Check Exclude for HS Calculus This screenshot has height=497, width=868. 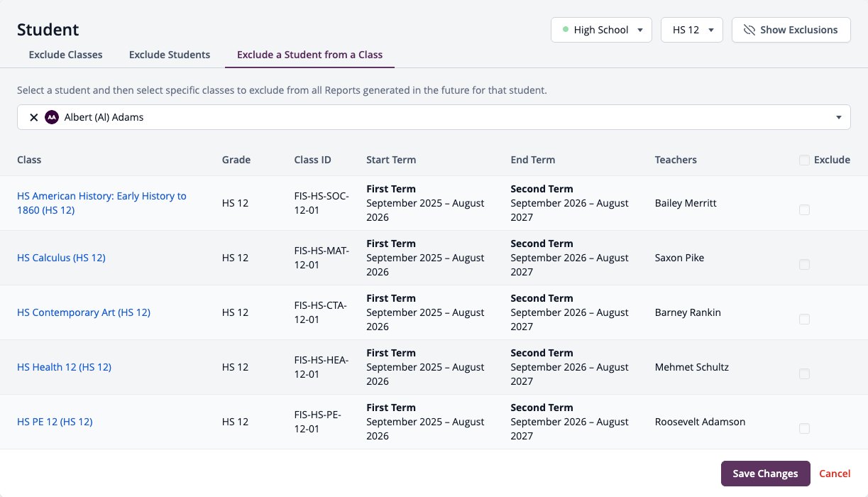pyautogui.click(x=804, y=265)
